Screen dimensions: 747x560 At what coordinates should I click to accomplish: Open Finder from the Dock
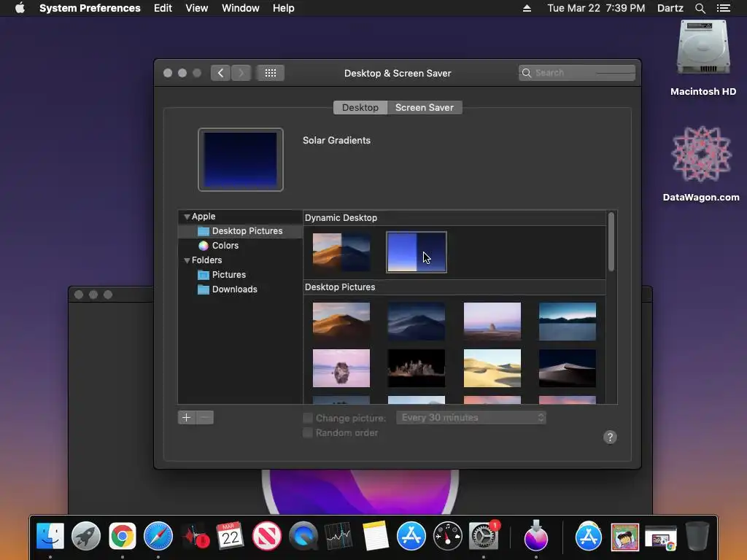(50, 536)
